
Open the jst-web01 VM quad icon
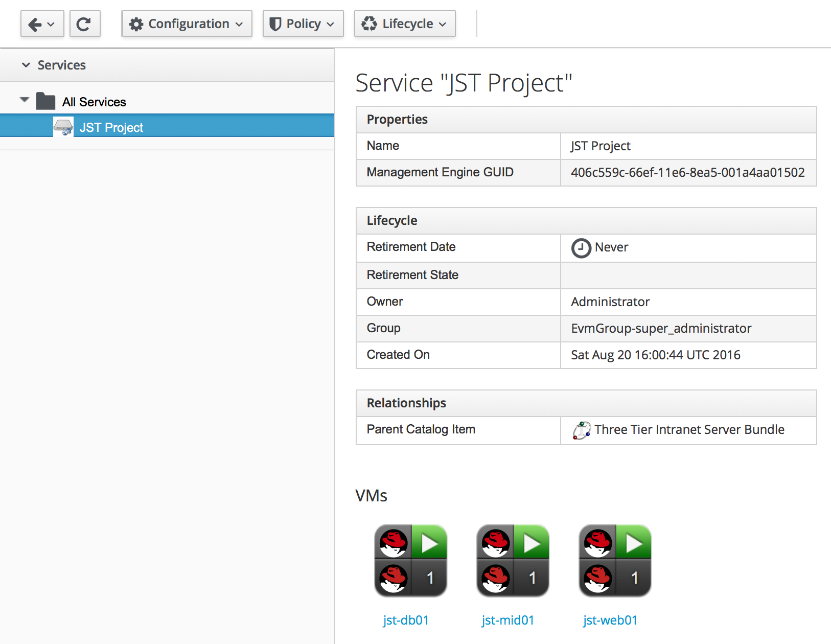[x=615, y=561]
